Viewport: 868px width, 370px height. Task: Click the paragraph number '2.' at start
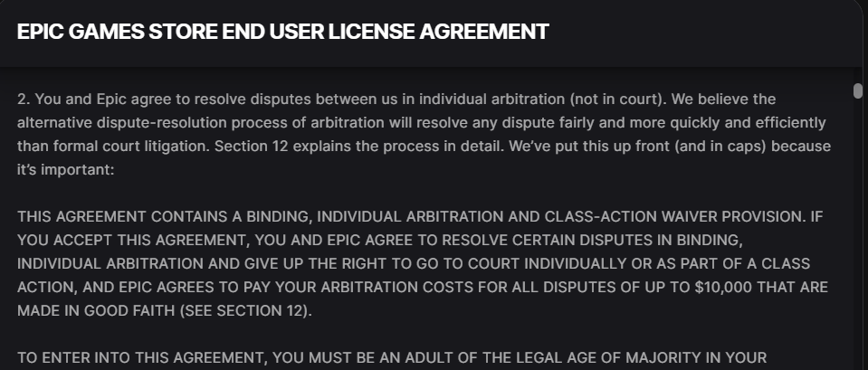point(24,99)
